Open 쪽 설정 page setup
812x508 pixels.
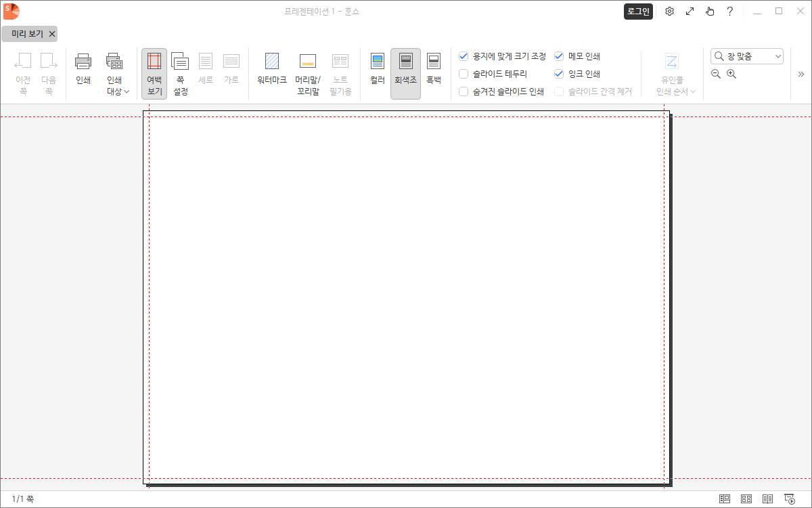click(180, 74)
